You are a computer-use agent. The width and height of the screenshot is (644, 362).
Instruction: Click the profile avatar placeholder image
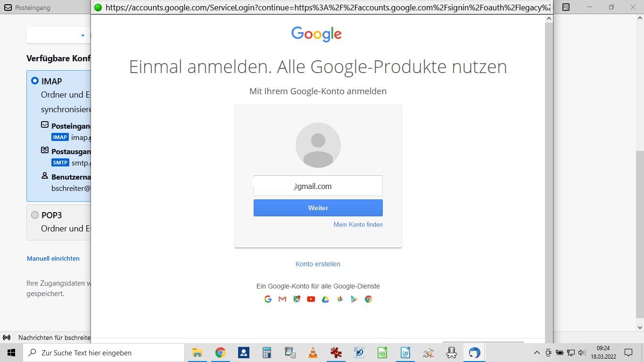click(x=318, y=145)
